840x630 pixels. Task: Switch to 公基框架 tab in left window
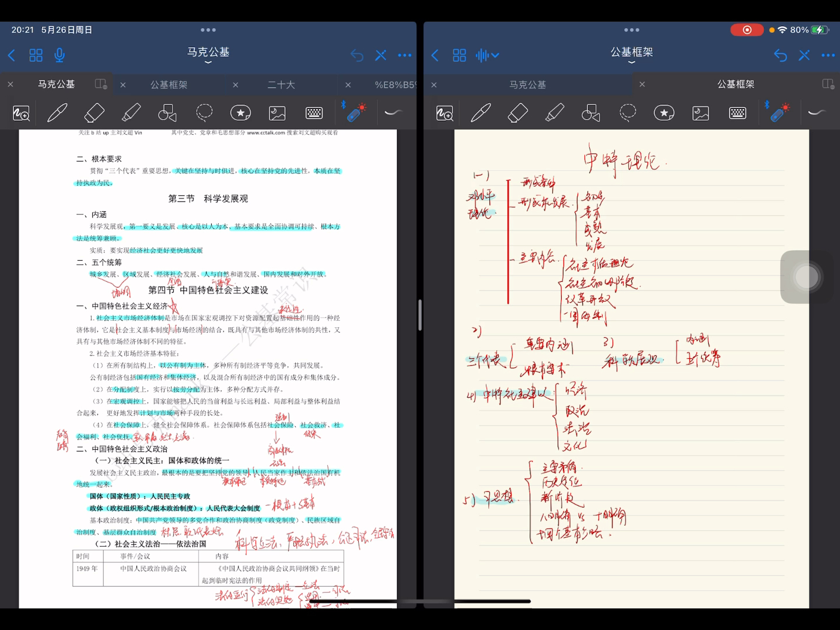[169, 85]
